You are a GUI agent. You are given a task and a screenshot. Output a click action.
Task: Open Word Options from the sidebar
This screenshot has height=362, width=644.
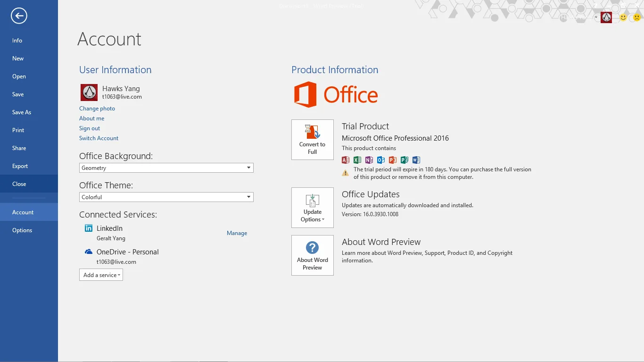[x=29, y=230]
